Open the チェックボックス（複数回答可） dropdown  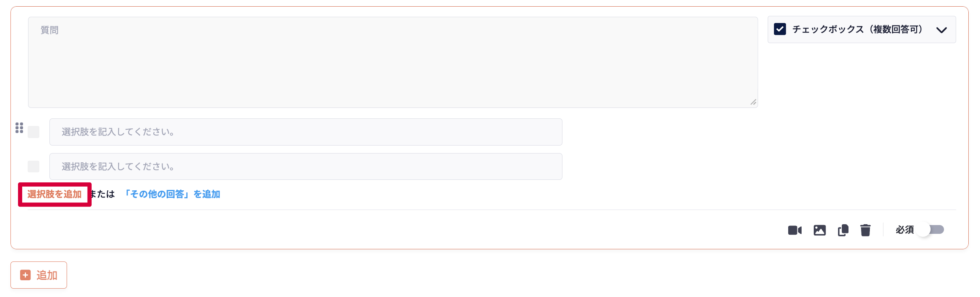point(857,29)
